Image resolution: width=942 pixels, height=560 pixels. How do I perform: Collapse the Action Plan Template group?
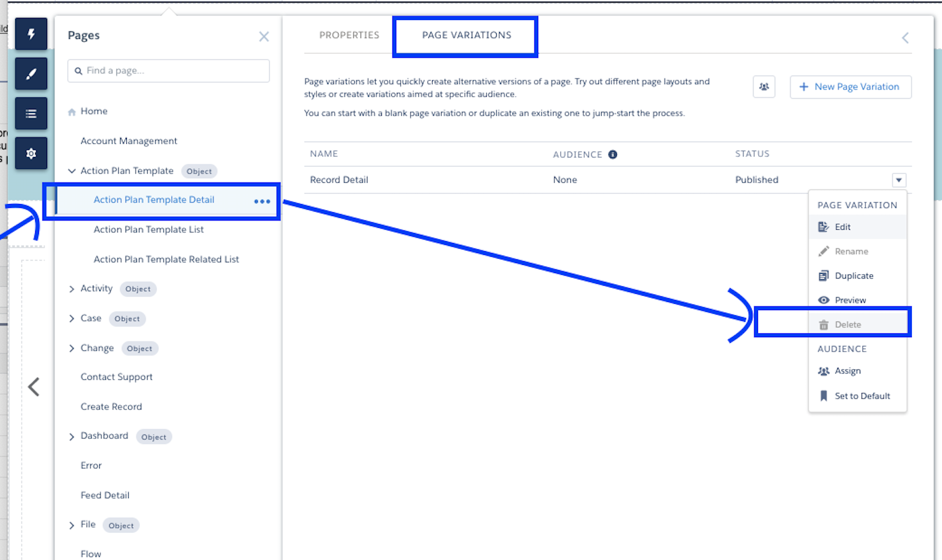pos(72,171)
